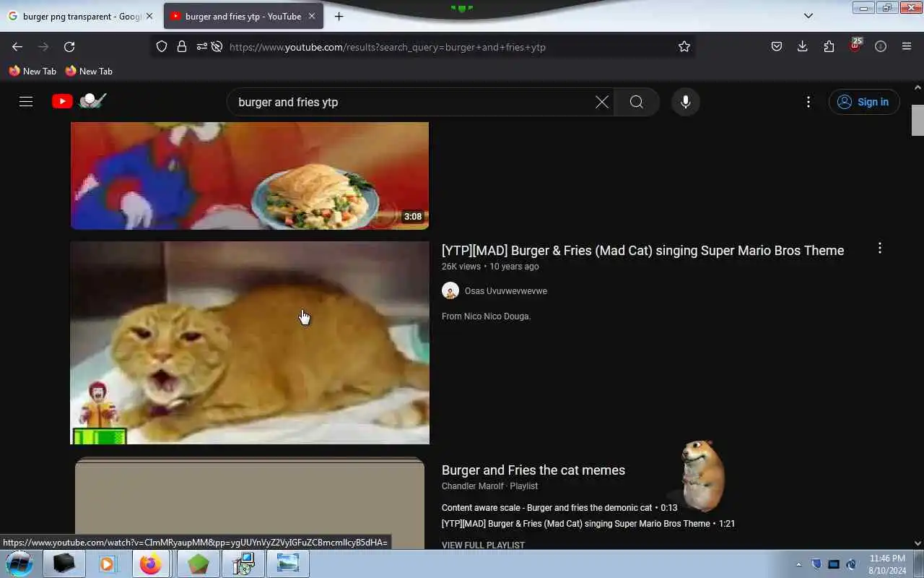Open the second New Tab bookmark
924x578 pixels.
pyautogui.click(x=89, y=71)
